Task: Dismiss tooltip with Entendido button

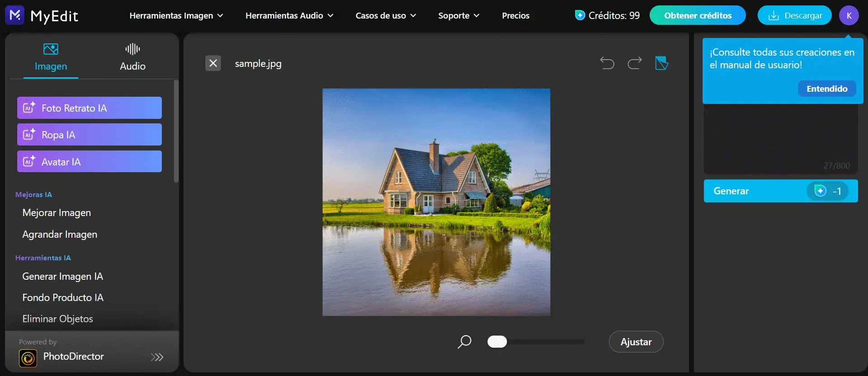Action: point(827,89)
